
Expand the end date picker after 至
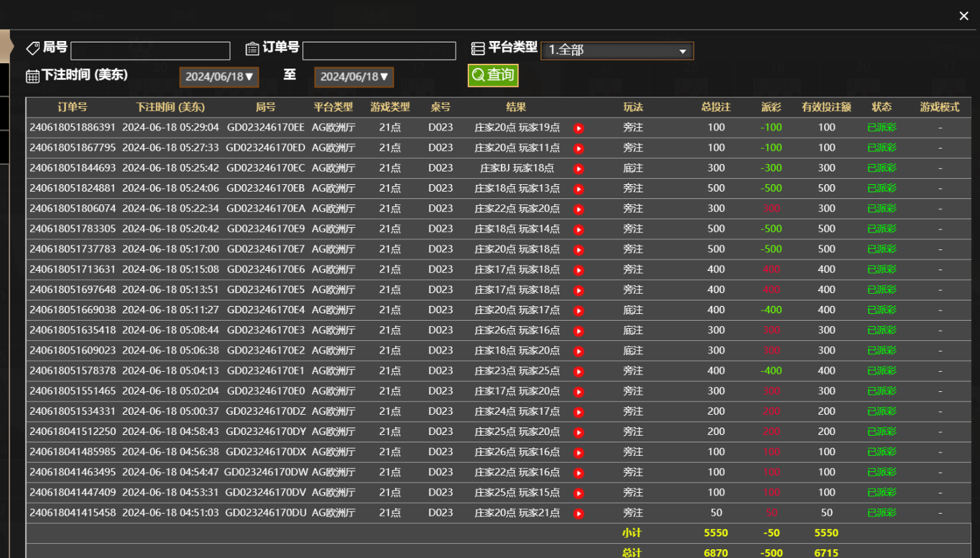click(354, 77)
